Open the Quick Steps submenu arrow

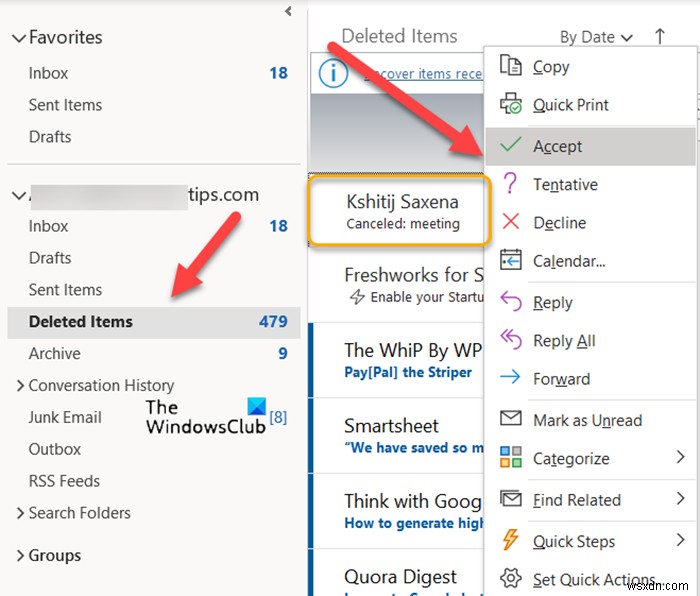tap(680, 539)
